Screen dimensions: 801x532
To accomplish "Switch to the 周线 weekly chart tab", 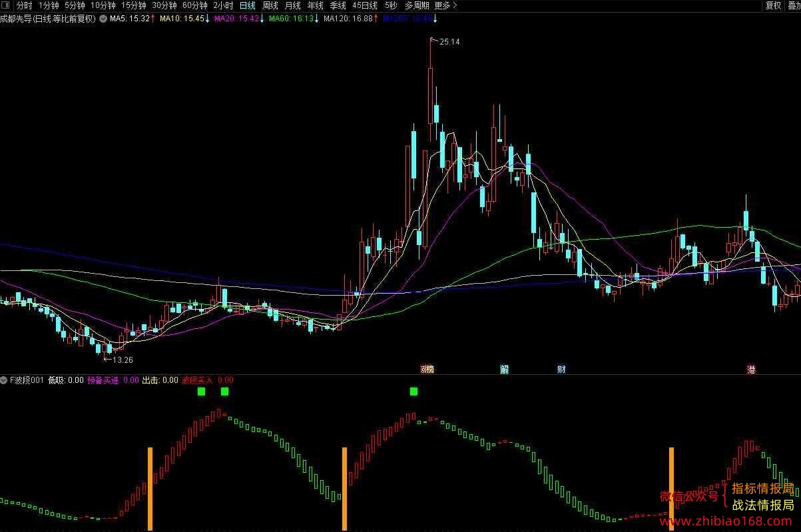I will point(270,5).
